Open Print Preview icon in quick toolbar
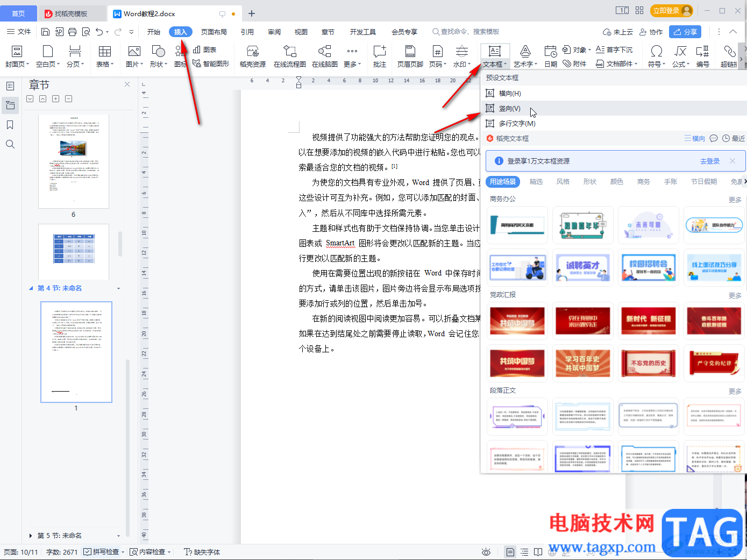This screenshot has height=560, width=747. [x=86, y=32]
